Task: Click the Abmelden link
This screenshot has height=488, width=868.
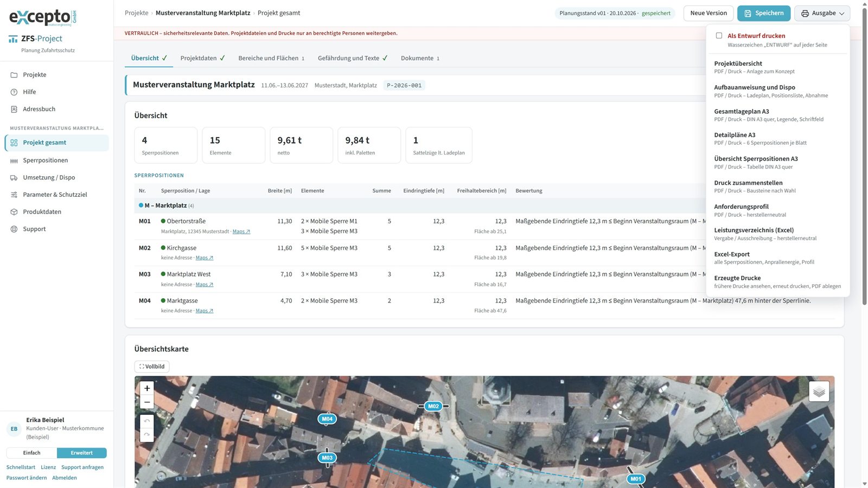Action: tap(65, 478)
